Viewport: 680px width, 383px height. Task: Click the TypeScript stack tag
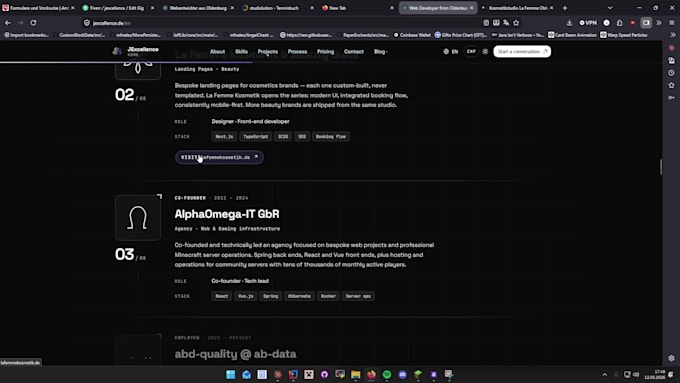255,136
